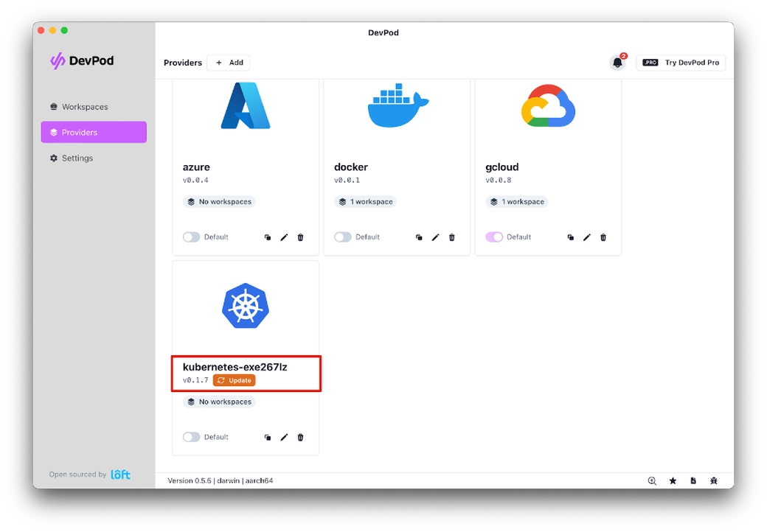Click azure 'No workspaces' badge
Image resolution: width=767 pixels, height=532 pixels.
219,202
